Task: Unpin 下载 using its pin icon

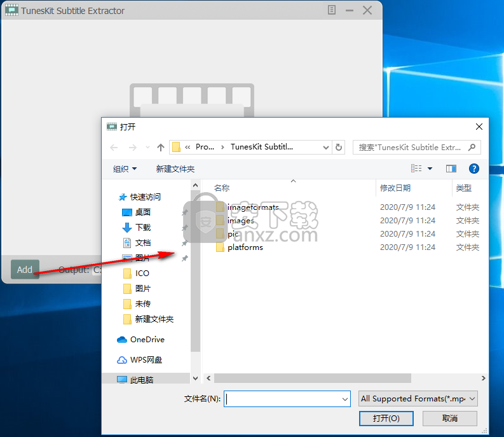Action: click(x=184, y=228)
